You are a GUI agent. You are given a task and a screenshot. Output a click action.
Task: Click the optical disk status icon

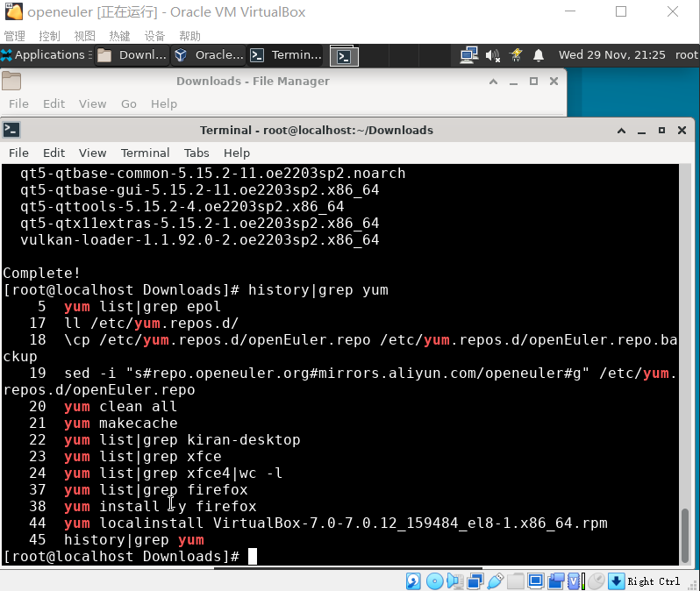[434, 581]
